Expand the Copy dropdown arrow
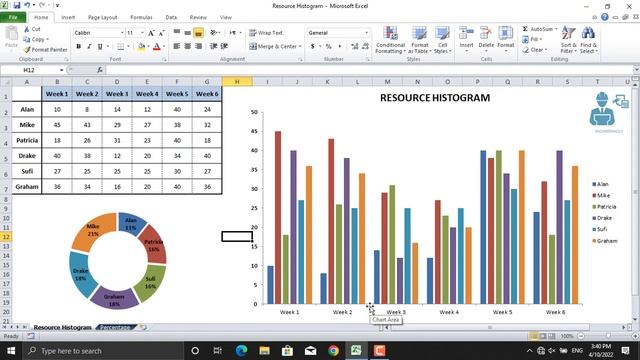Screen dimensions: 640x360 click(48, 40)
